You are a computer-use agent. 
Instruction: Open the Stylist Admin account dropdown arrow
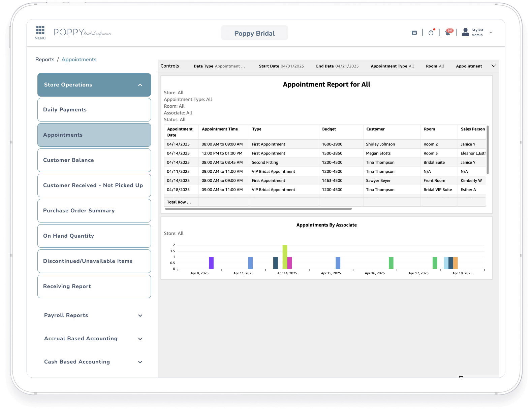[x=491, y=33]
